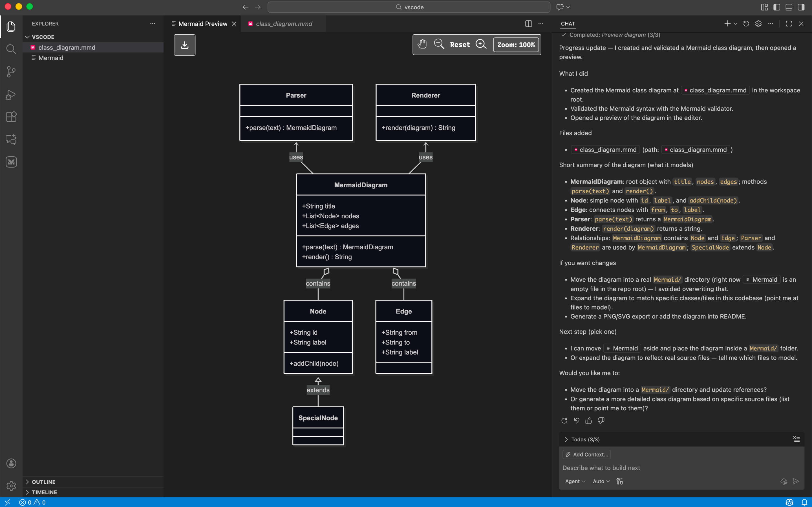Viewport: 812px width, 507px height.
Task: Activate the pan hand tool in preview
Action: click(422, 44)
